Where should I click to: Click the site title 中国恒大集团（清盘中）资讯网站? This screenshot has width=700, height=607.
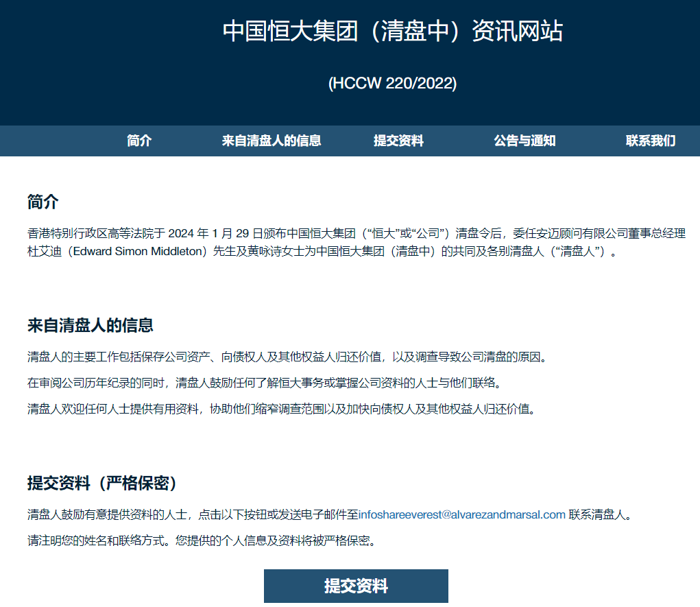pos(392,32)
